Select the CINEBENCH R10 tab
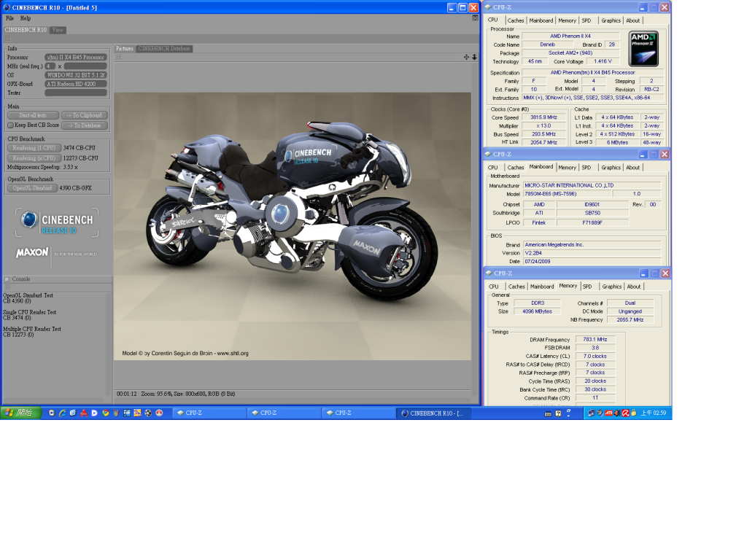 click(x=26, y=30)
